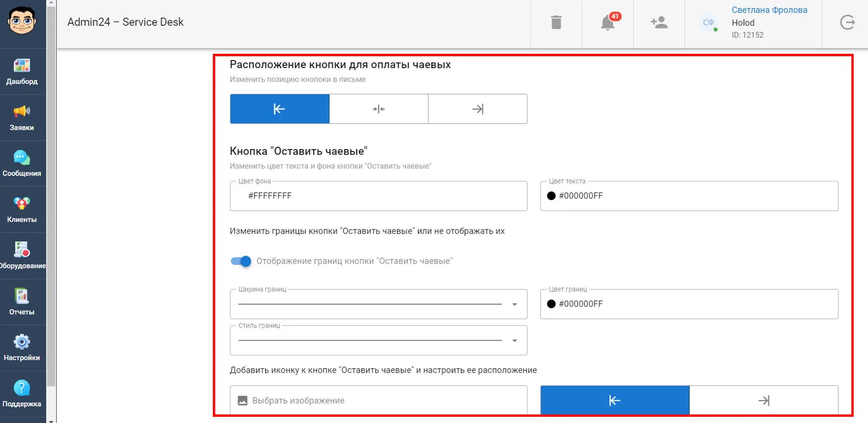Click the Цвет текста value #000000FF
Viewport: 868px width, 423px height.
tap(581, 196)
